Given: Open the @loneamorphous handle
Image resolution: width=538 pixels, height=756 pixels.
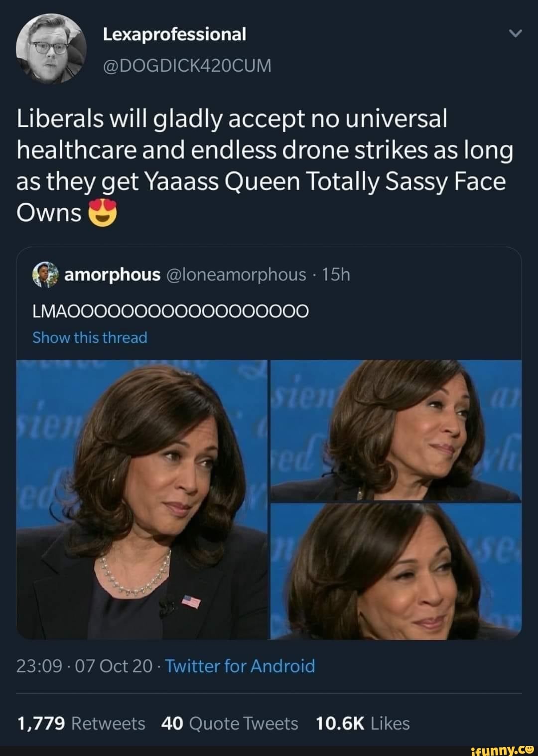Looking at the screenshot, I should (236, 274).
